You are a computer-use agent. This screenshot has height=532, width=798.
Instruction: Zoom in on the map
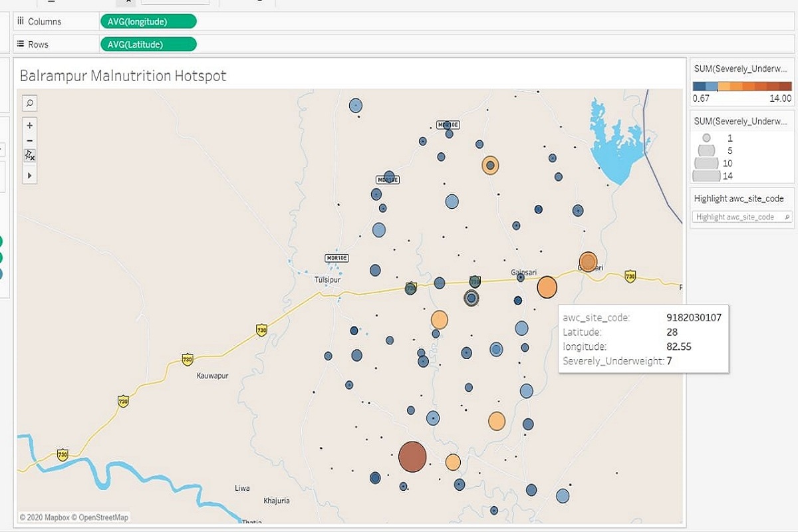point(30,126)
